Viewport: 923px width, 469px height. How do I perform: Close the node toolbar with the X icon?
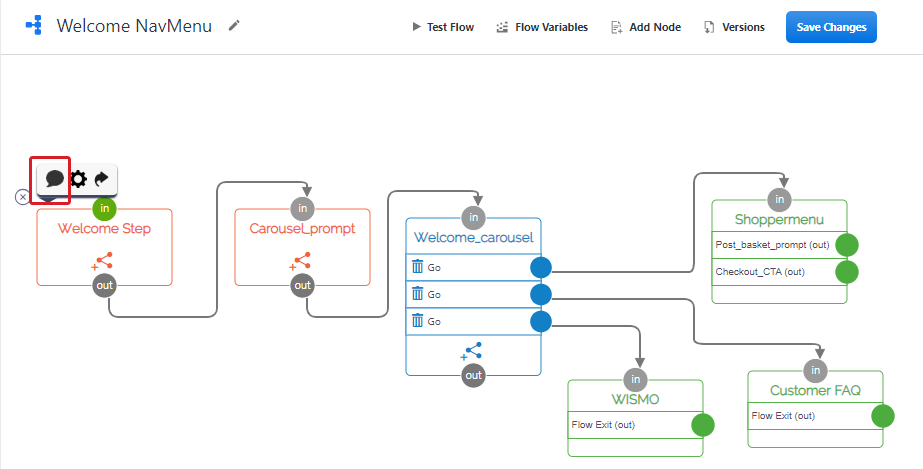coord(23,197)
